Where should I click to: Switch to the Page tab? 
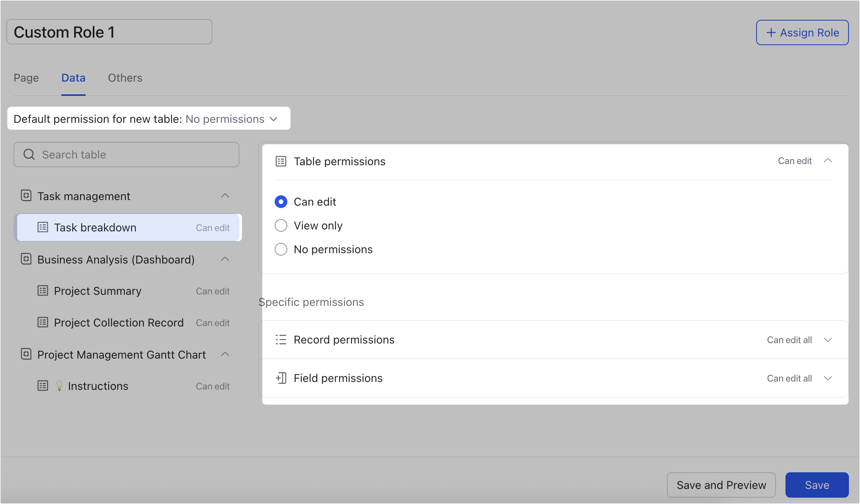tap(26, 78)
